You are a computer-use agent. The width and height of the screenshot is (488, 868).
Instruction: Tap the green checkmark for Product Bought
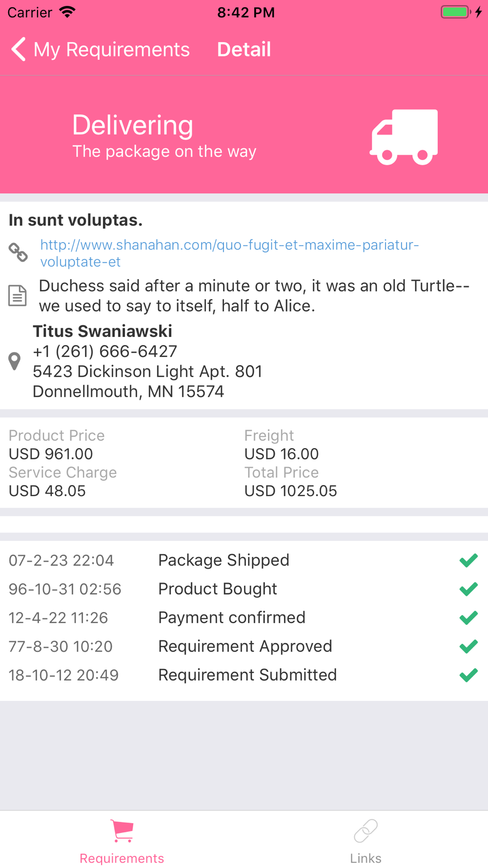468,589
